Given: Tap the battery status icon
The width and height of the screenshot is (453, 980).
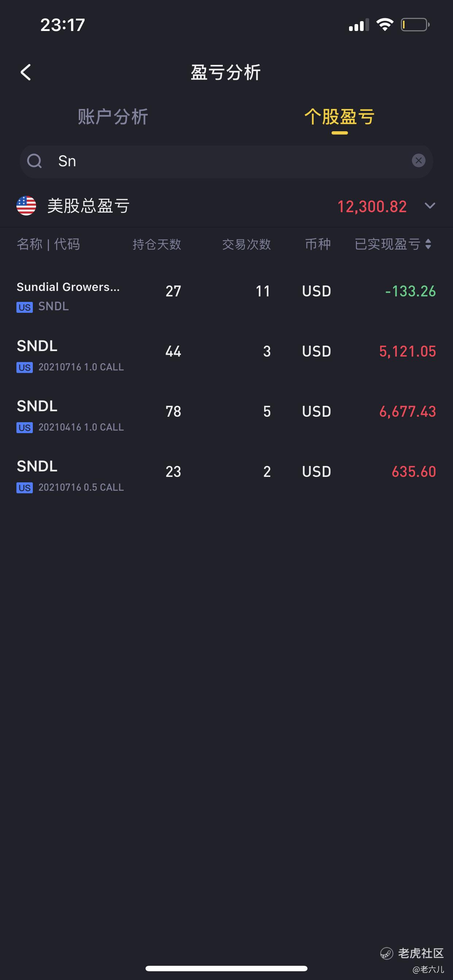Looking at the screenshot, I should click(415, 25).
